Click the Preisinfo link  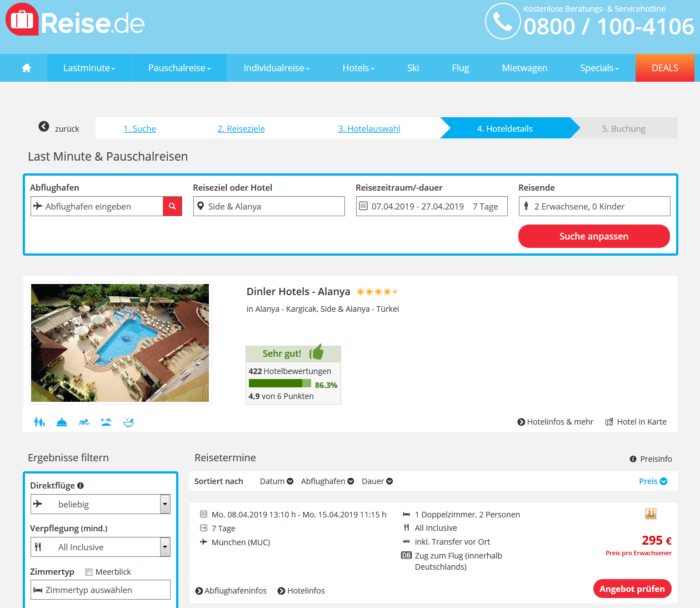coord(651,459)
